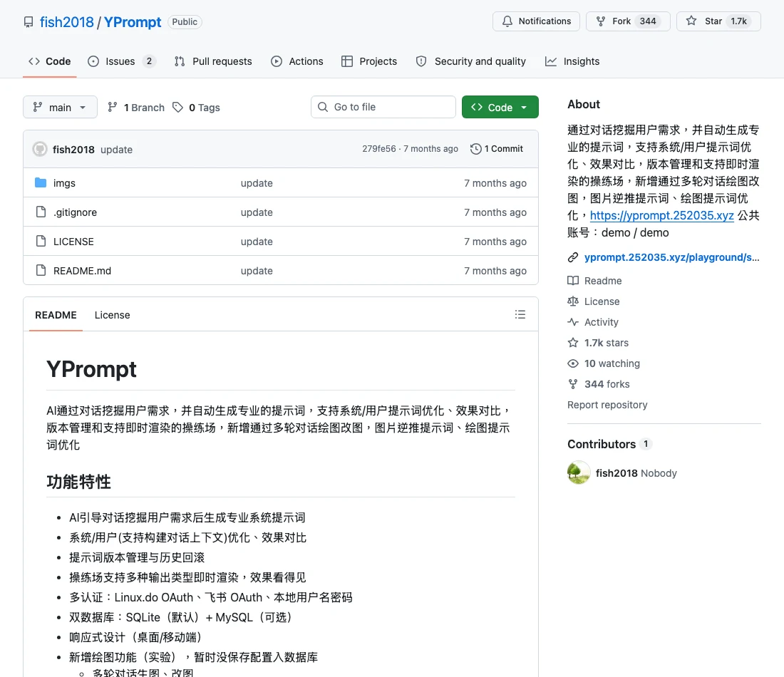
Task: Open the Projects tab
Action: [x=369, y=61]
